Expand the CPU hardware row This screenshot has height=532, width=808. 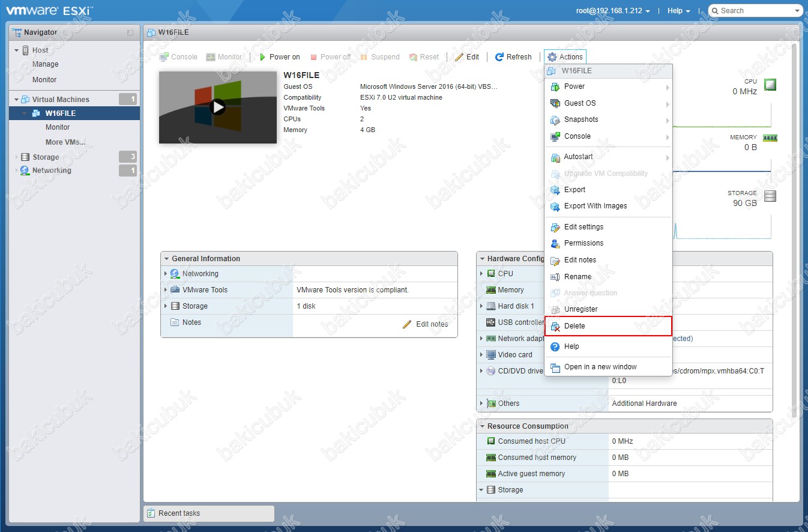pos(481,274)
